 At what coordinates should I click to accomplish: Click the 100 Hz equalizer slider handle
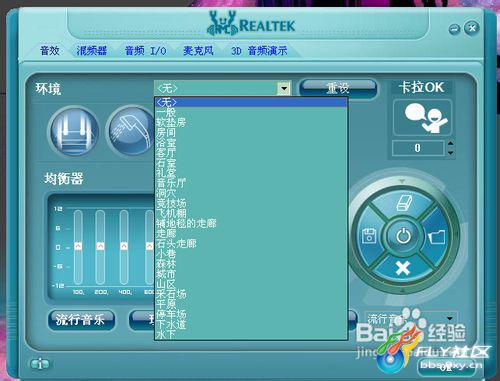[x=78, y=246]
